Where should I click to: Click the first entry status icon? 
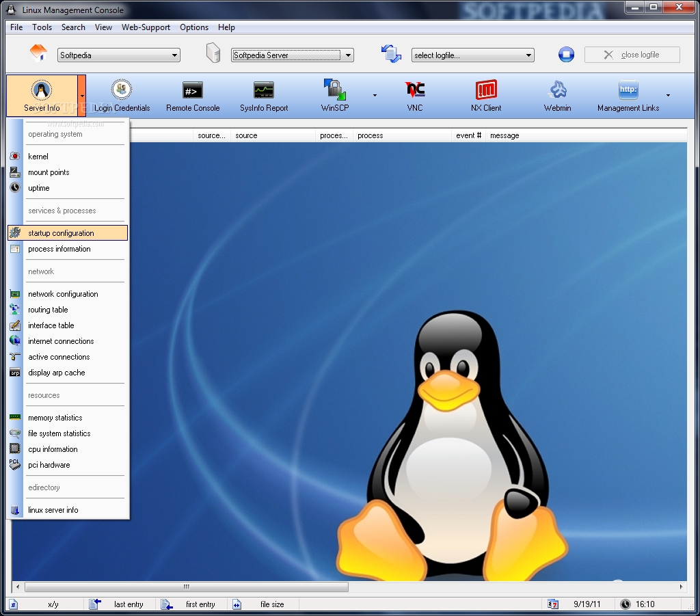(x=167, y=604)
